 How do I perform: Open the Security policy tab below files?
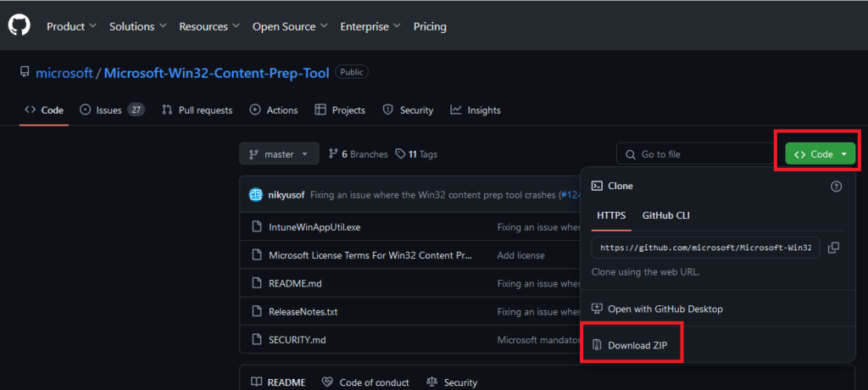[452, 382]
